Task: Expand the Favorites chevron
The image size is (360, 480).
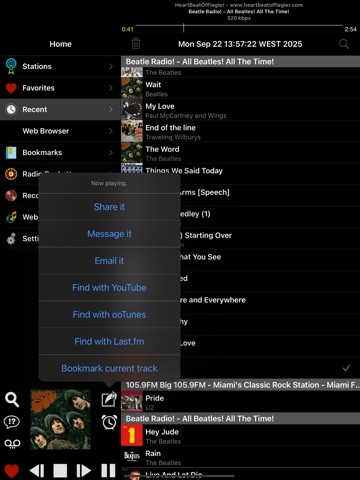Action: [x=111, y=88]
